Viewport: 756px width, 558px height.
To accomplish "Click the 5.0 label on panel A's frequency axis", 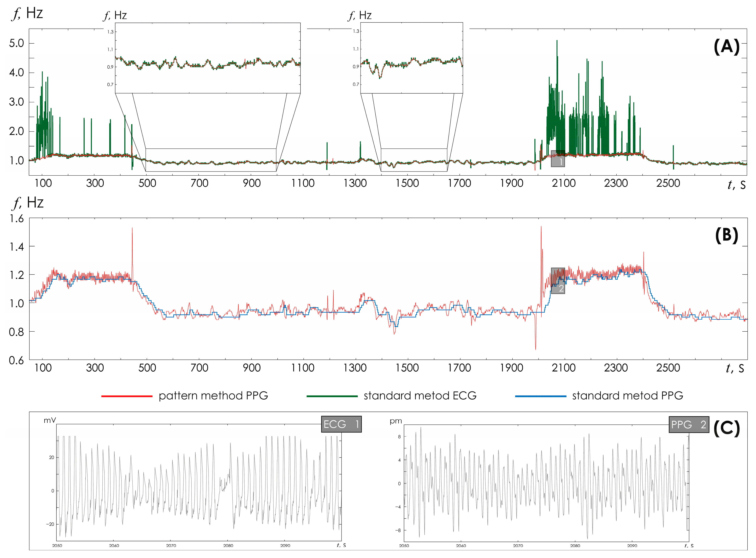I will click(x=16, y=43).
